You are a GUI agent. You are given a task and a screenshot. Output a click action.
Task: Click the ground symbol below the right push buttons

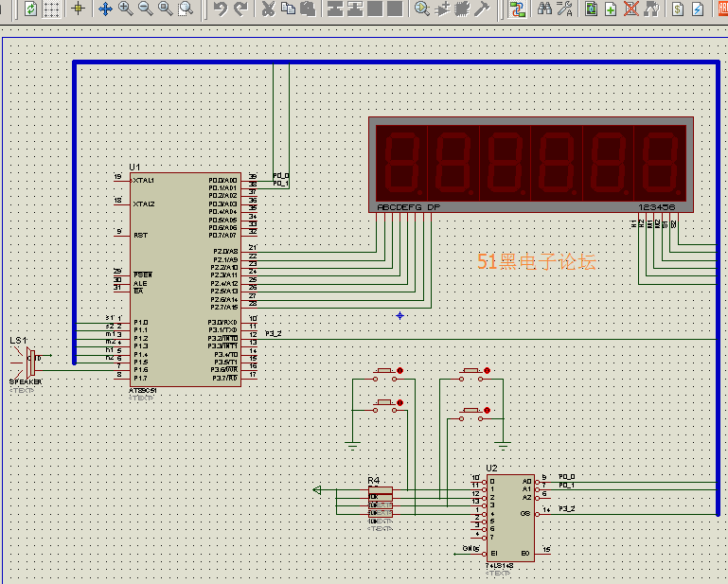pyautogui.click(x=504, y=446)
